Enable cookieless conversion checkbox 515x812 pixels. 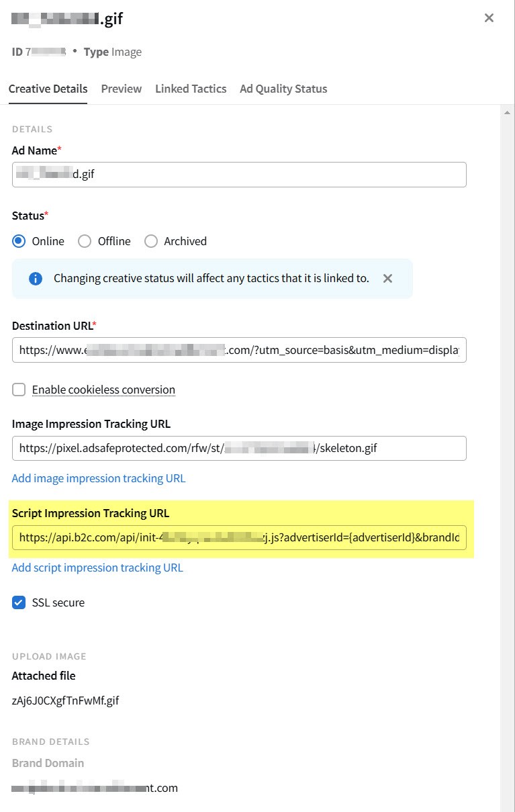[x=19, y=390]
